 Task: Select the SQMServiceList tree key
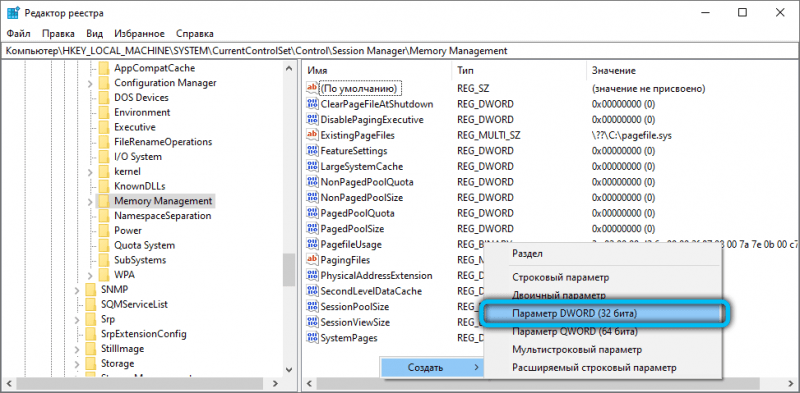tap(134, 305)
